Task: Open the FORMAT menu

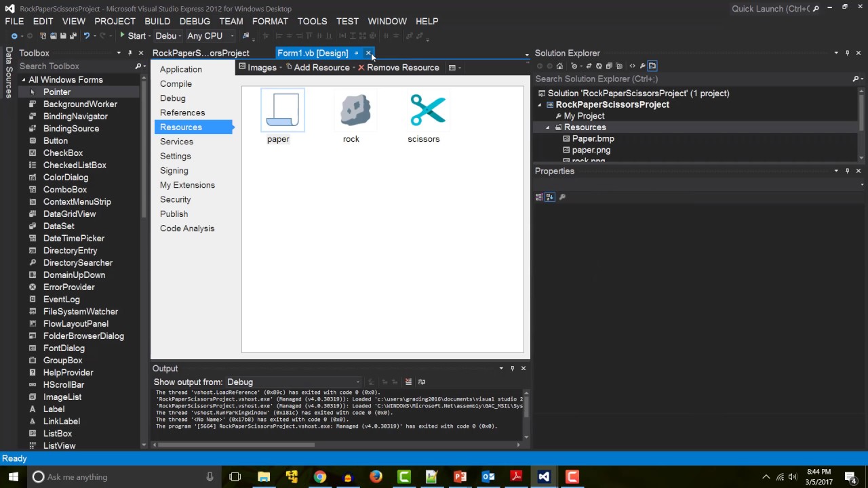Action: click(270, 21)
